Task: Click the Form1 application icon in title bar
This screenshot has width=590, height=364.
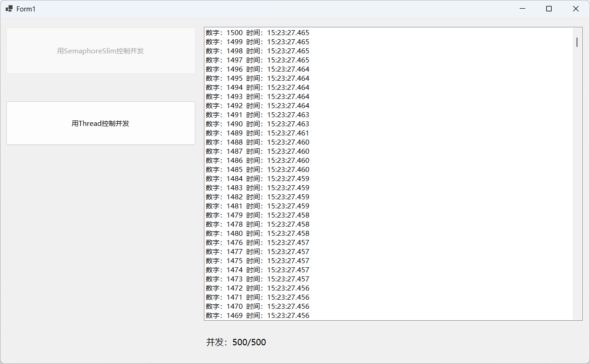Action: click(x=9, y=9)
